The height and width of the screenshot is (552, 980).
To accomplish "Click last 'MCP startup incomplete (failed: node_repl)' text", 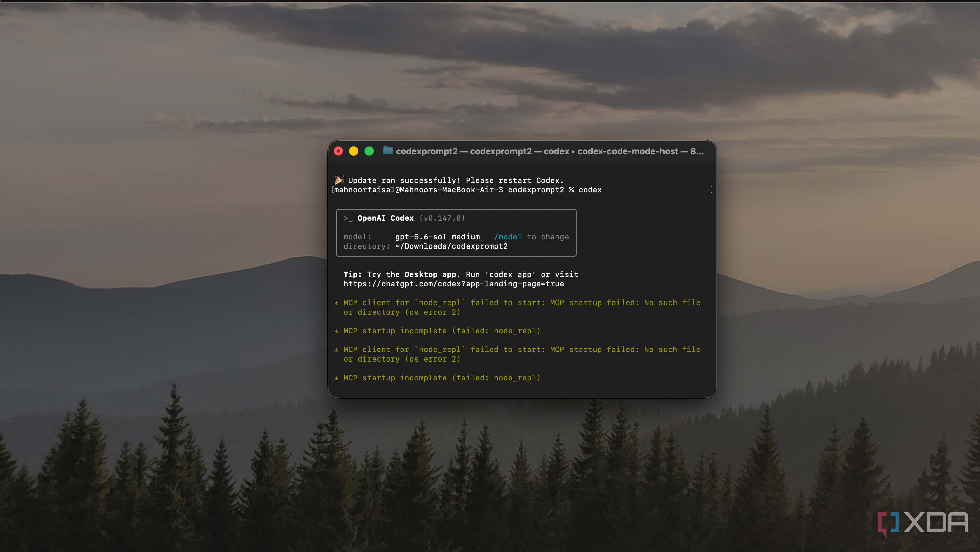I will click(x=442, y=378).
